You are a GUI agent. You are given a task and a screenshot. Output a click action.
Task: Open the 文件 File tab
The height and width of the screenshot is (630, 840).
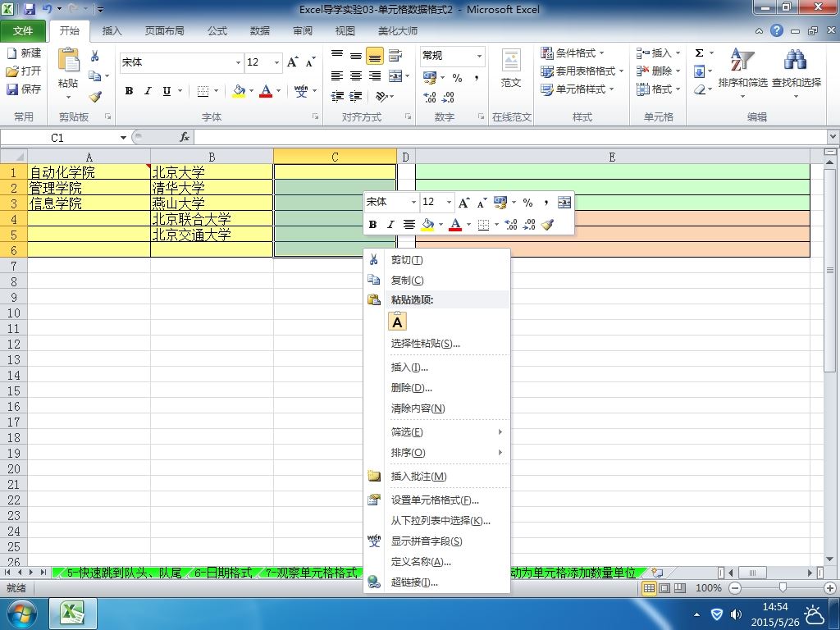[22, 31]
